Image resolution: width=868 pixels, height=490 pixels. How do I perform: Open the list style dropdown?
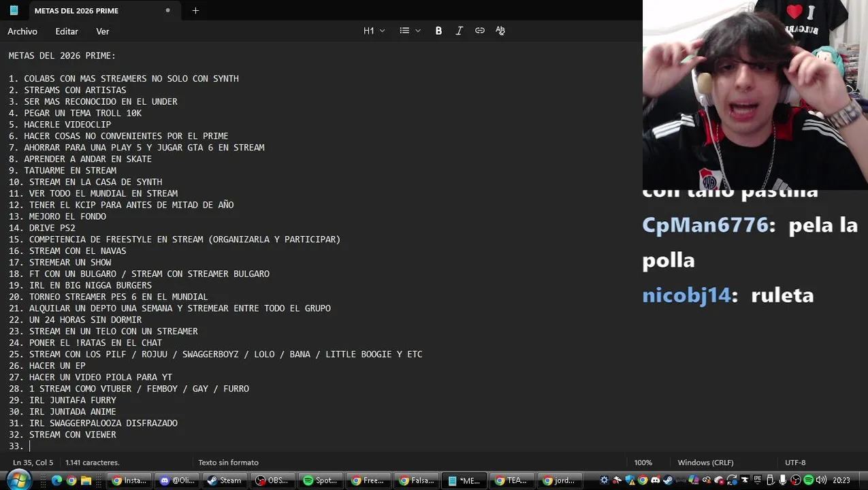410,31
